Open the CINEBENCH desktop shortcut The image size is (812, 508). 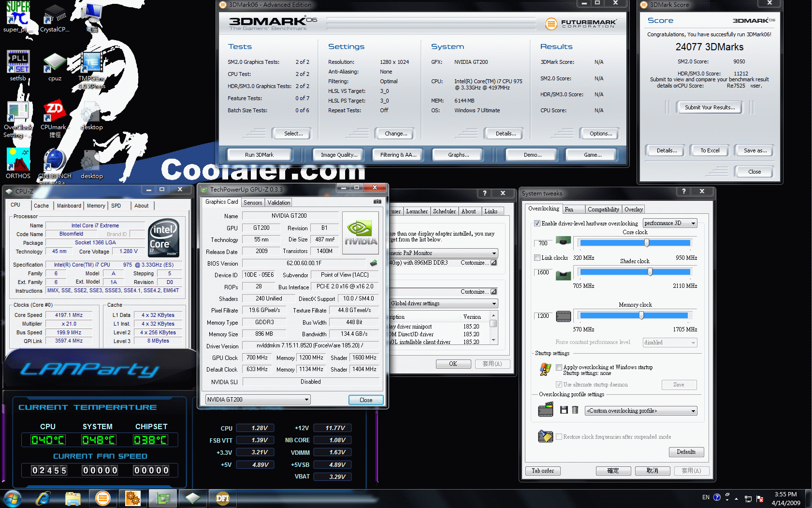pyautogui.click(x=55, y=164)
